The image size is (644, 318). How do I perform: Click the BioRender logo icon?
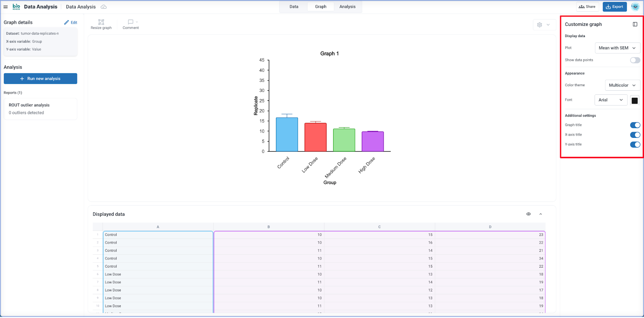[x=16, y=7]
